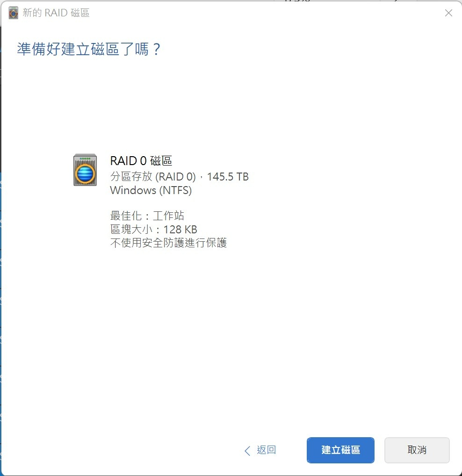462x476 pixels.
Task: Select the RAID 0 磁區 volume name
Action: (x=141, y=160)
